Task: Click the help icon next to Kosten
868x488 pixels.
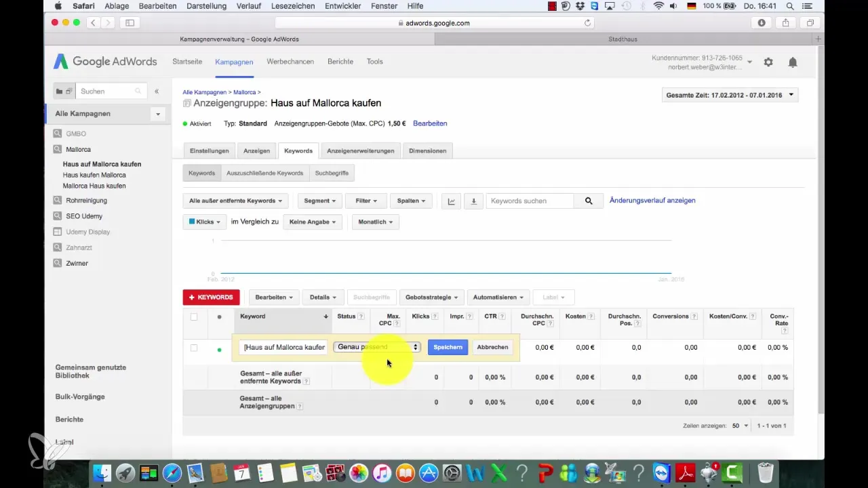Action: point(591,317)
